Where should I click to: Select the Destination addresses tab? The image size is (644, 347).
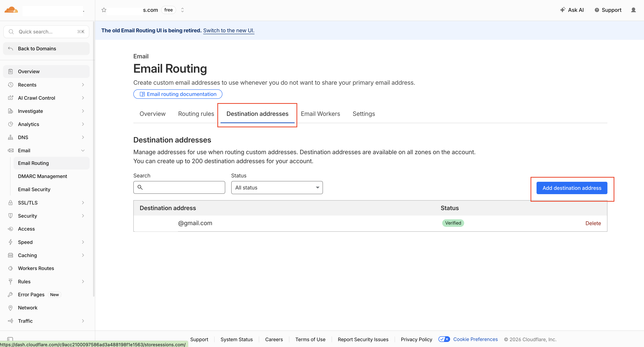[x=257, y=114]
